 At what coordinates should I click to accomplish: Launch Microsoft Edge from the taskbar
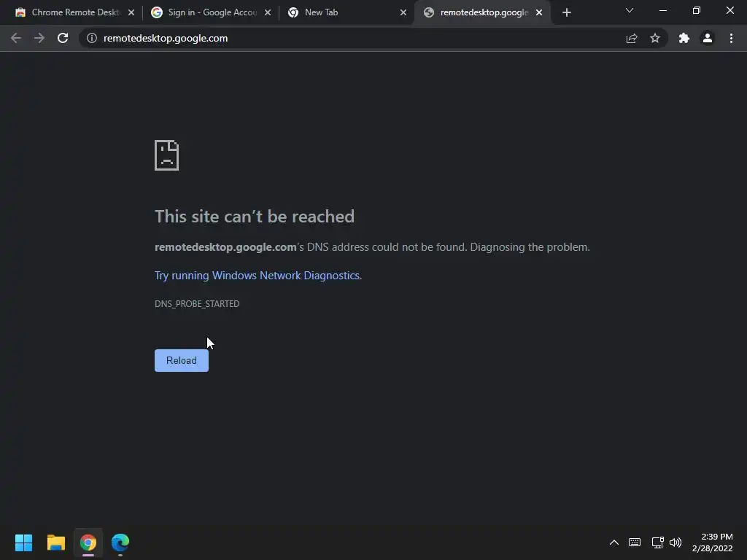120,542
